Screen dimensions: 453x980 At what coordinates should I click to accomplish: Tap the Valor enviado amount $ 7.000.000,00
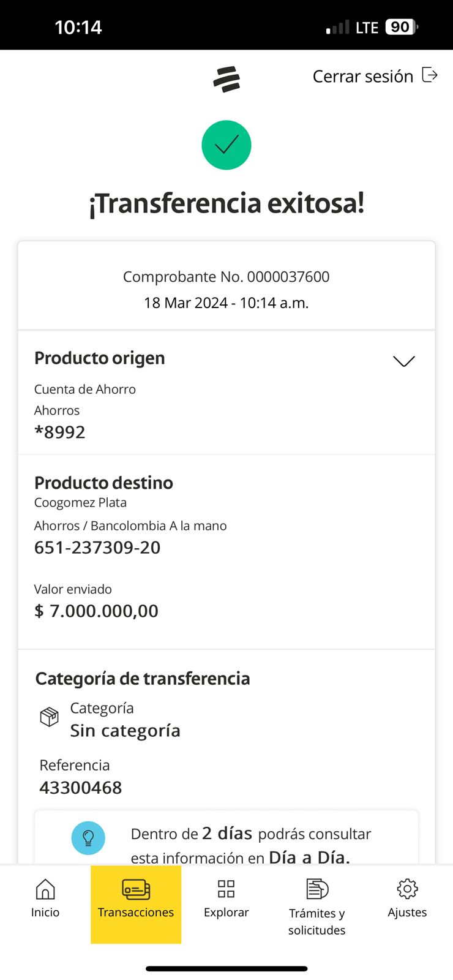[x=97, y=611]
